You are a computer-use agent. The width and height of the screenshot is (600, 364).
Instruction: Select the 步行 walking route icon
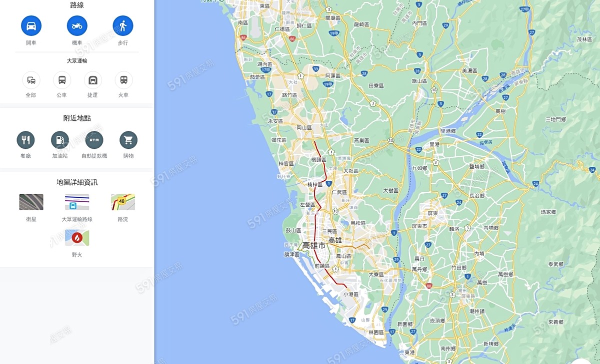click(123, 25)
